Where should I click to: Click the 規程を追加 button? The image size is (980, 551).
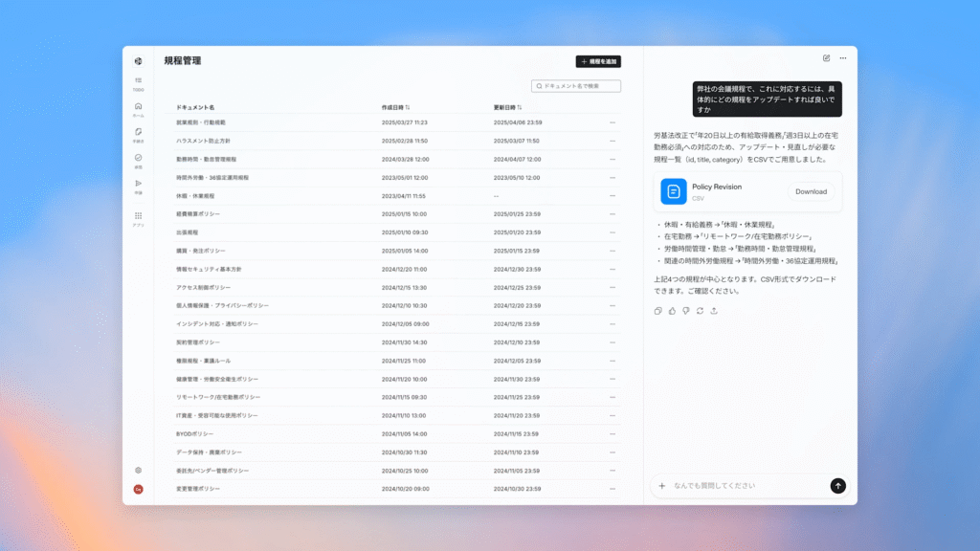[x=598, y=61]
